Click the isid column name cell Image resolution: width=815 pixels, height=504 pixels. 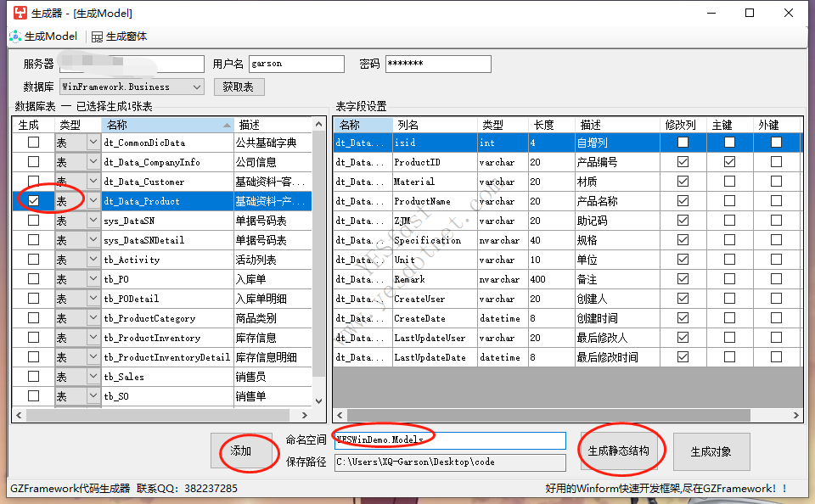[435, 143]
